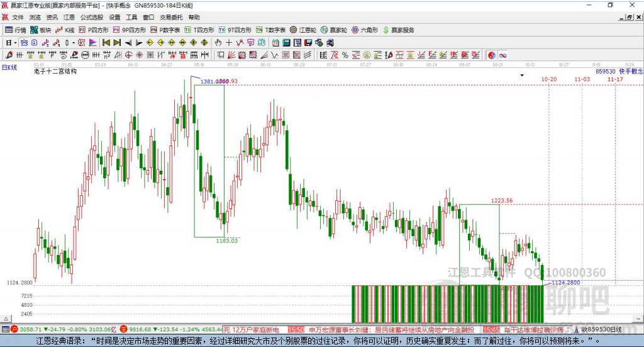Click the 行情 quotes button

click(x=16, y=30)
